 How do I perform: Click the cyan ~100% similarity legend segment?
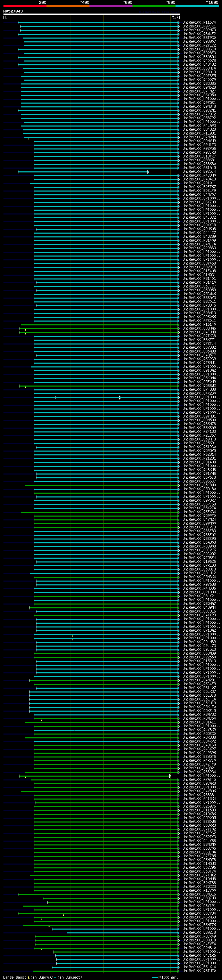coord(197,6)
